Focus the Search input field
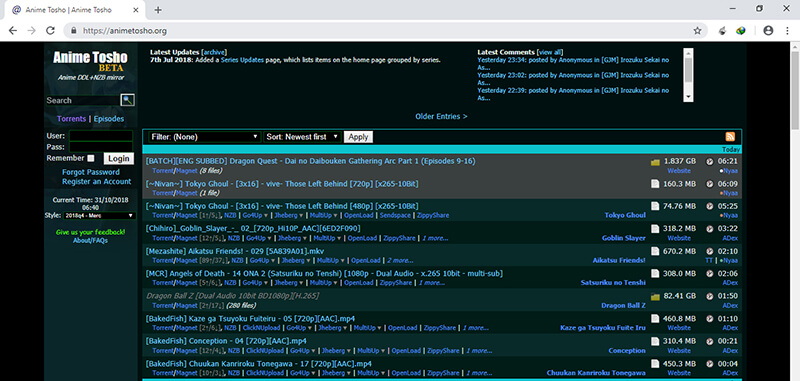The width and height of the screenshot is (800, 381). tap(83, 100)
